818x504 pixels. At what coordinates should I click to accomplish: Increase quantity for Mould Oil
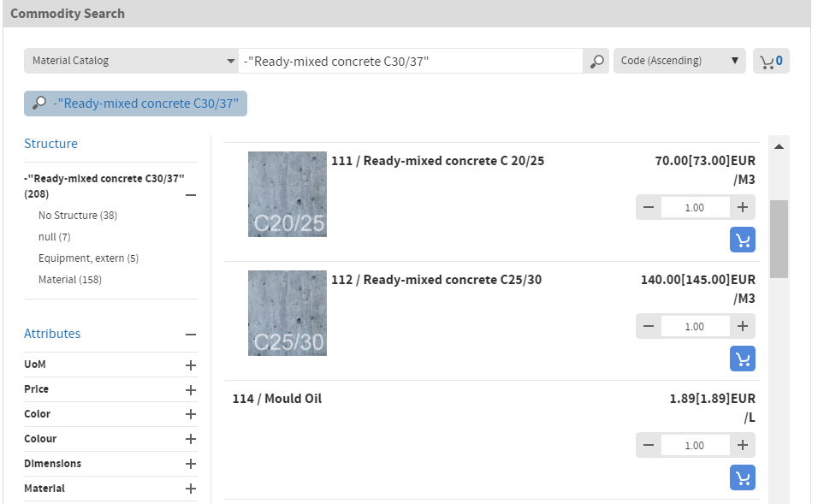point(743,446)
